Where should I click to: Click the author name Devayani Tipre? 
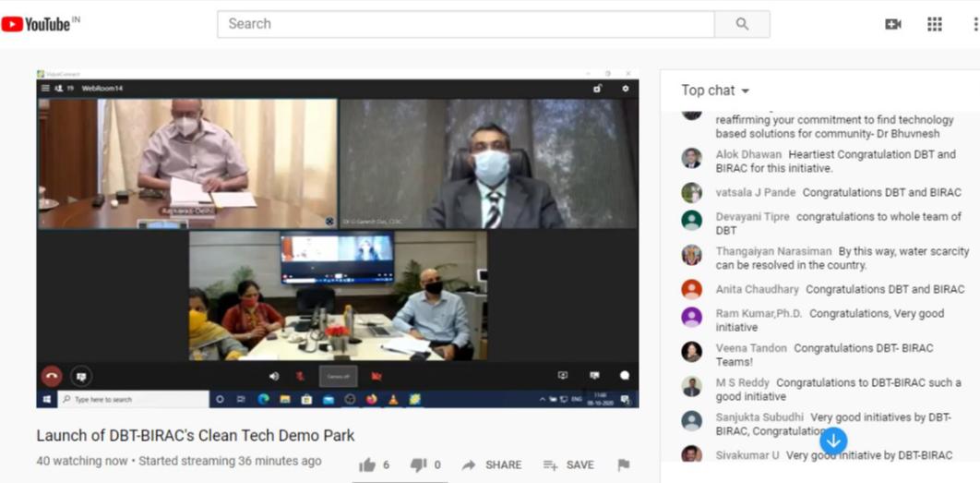coord(752,216)
